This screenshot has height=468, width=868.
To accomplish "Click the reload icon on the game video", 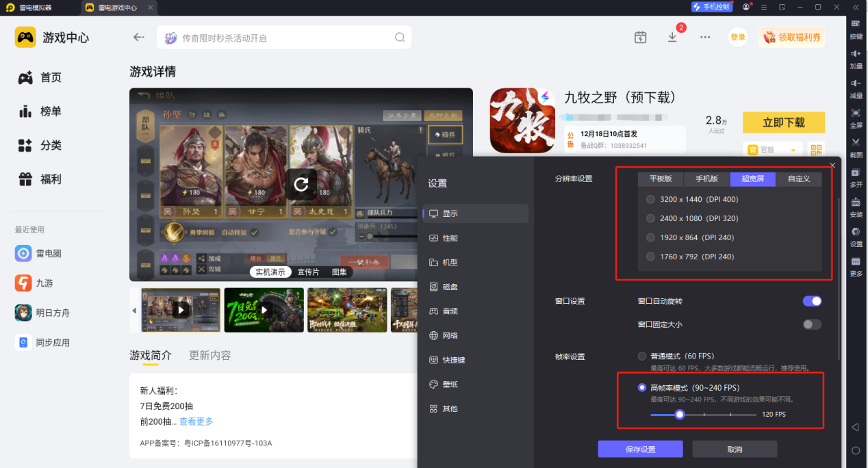I will (x=301, y=184).
